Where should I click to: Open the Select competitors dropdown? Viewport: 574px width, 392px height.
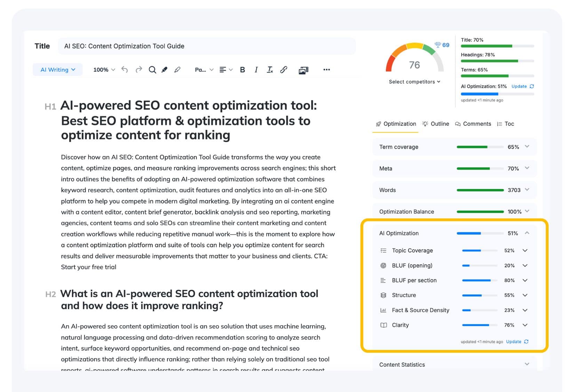(415, 82)
